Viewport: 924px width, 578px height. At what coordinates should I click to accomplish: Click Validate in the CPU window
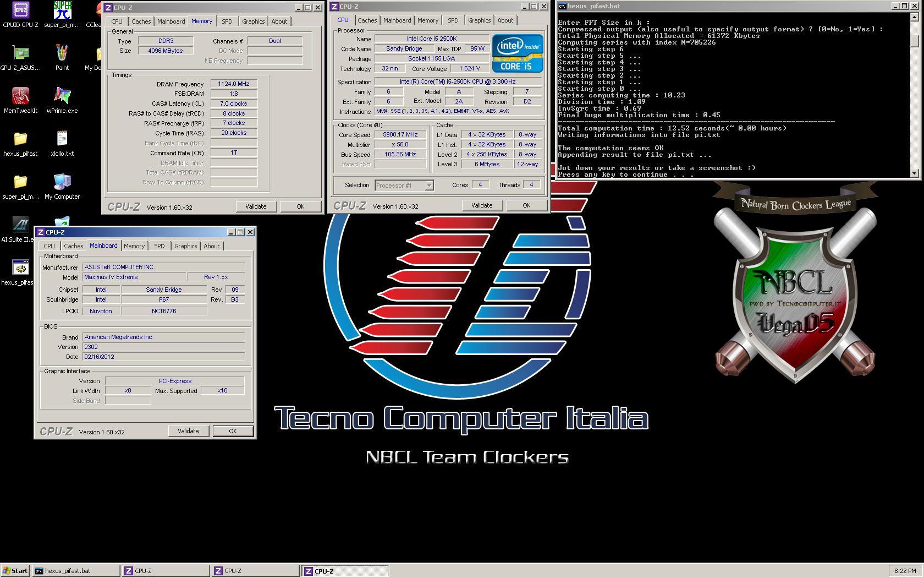[x=482, y=205]
